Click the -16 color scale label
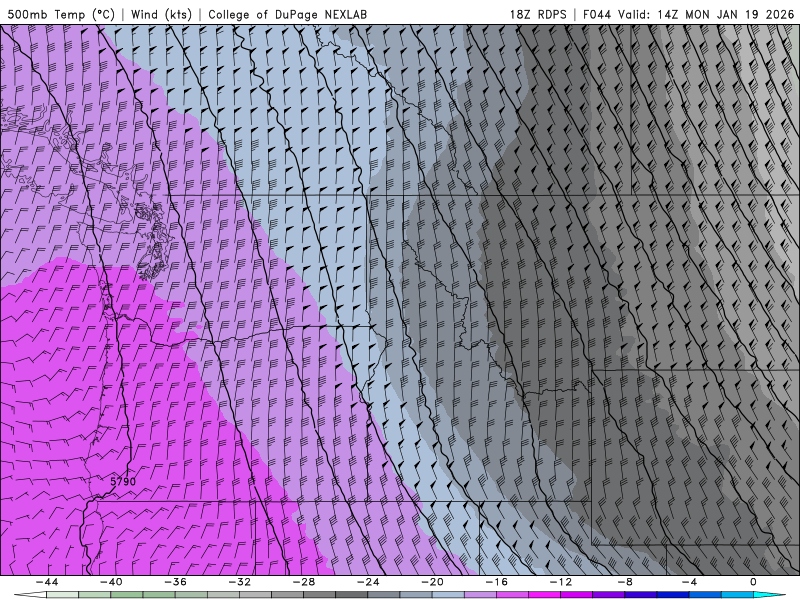The height and width of the screenshot is (600, 800). 496,582
